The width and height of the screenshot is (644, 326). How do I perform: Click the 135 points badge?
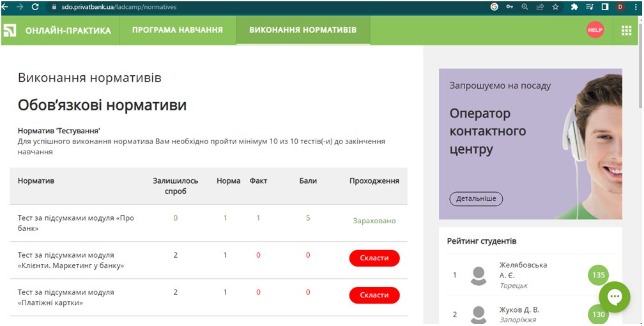(x=599, y=275)
